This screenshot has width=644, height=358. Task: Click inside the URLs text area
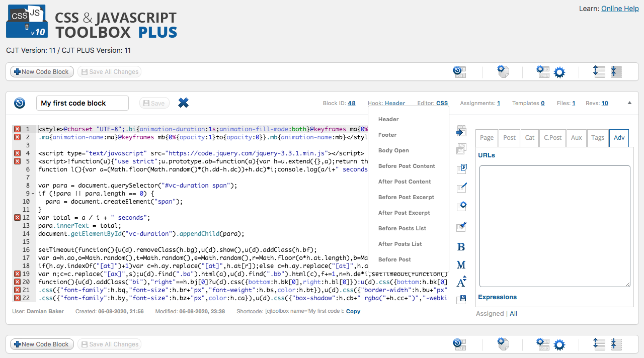pyautogui.click(x=554, y=226)
